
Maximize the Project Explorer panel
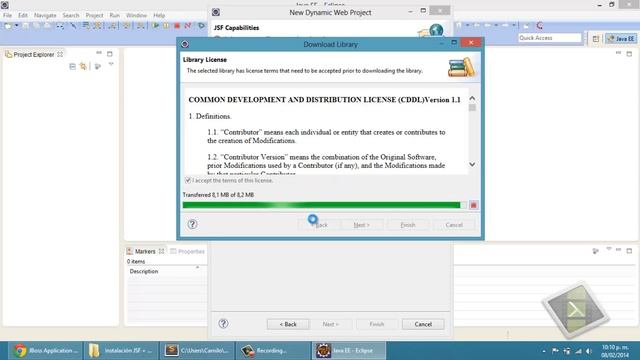coord(109,53)
